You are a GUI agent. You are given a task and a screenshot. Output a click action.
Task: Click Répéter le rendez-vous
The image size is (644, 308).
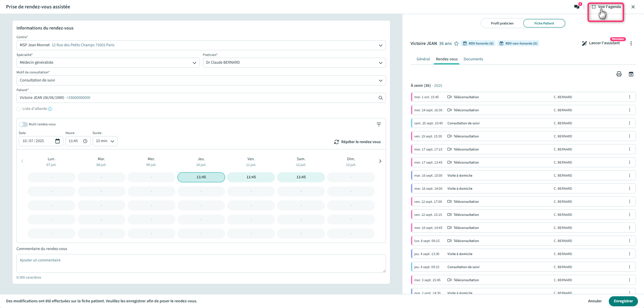(x=358, y=142)
